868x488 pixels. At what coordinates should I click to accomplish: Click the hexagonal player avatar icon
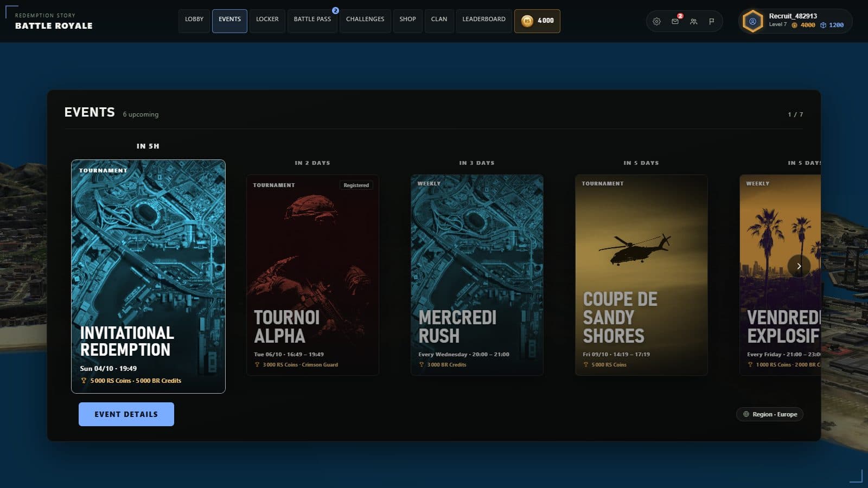pyautogui.click(x=752, y=22)
